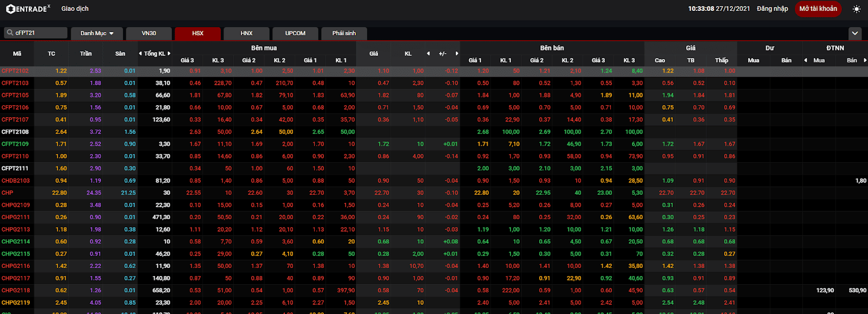Click the right arrow beside +/- column
Viewport: 868px width, 314px height.
(457, 54)
